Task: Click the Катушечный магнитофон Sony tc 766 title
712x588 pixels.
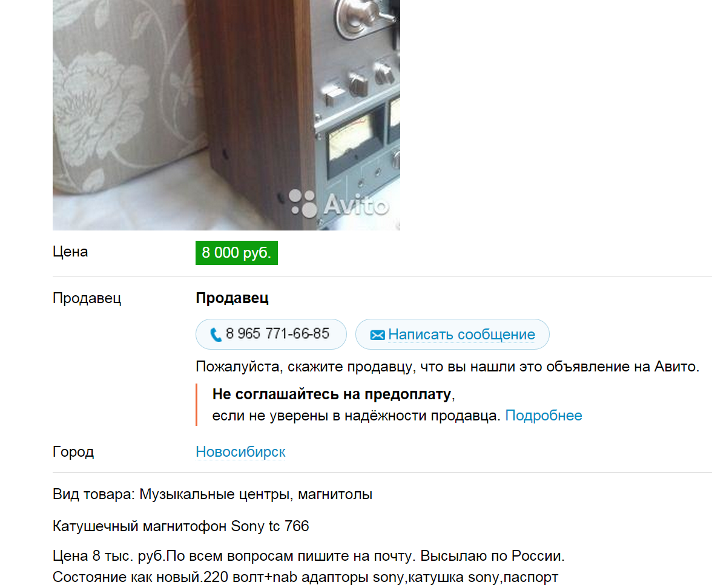Action: (x=180, y=526)
